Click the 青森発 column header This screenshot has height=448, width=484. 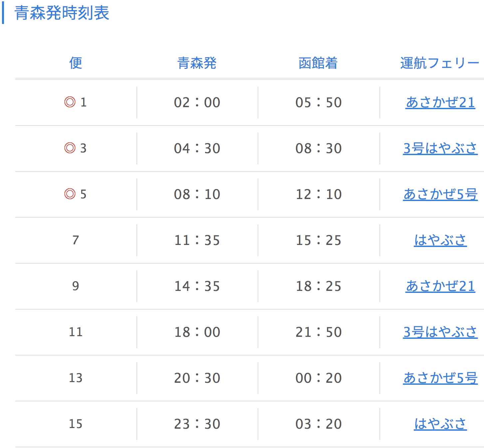pos(197,63)
